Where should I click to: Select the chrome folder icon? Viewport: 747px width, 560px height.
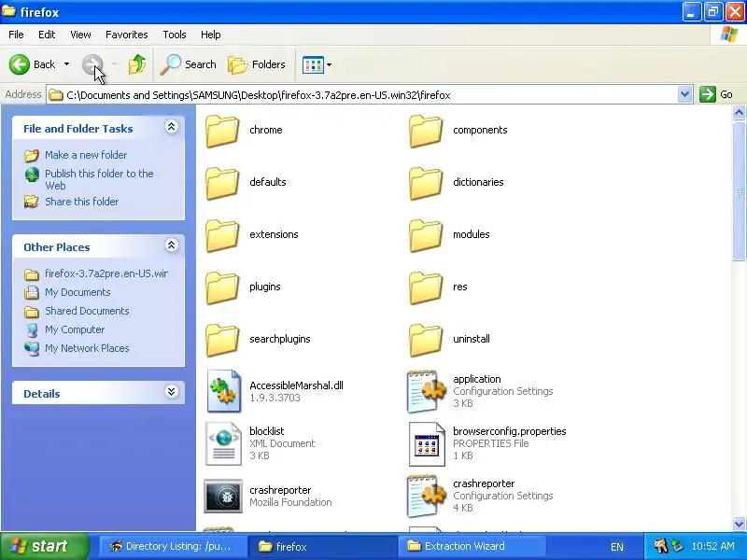tap(222, 130)
